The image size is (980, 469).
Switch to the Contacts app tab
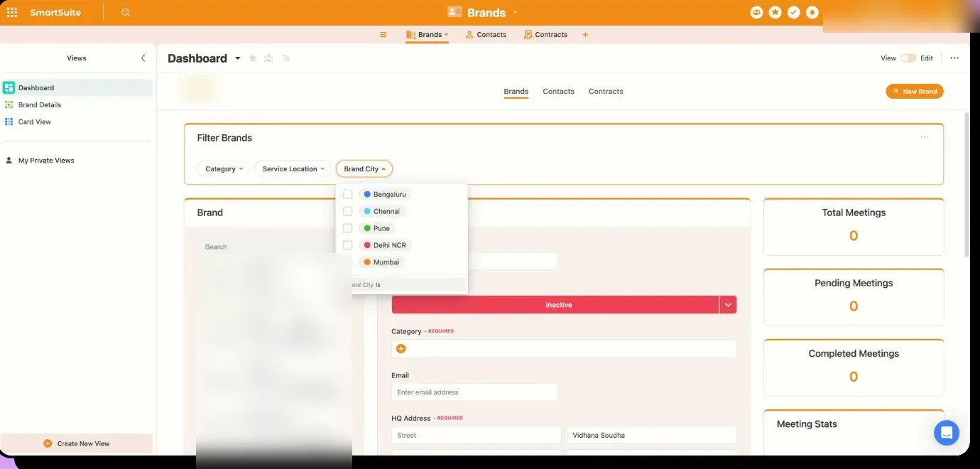coord(486,34)
